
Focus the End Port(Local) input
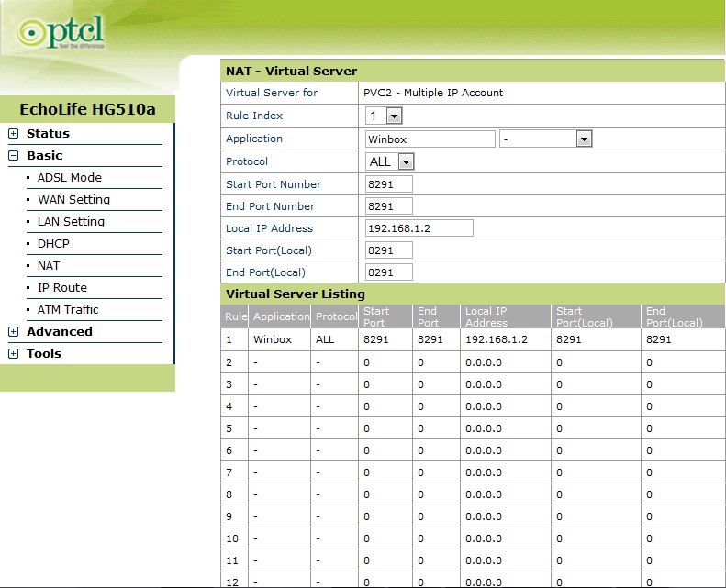point(389,272)
